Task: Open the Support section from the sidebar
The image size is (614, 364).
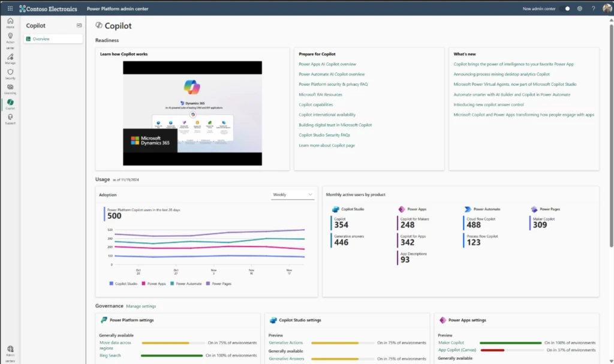Action: tap(10, 119)
